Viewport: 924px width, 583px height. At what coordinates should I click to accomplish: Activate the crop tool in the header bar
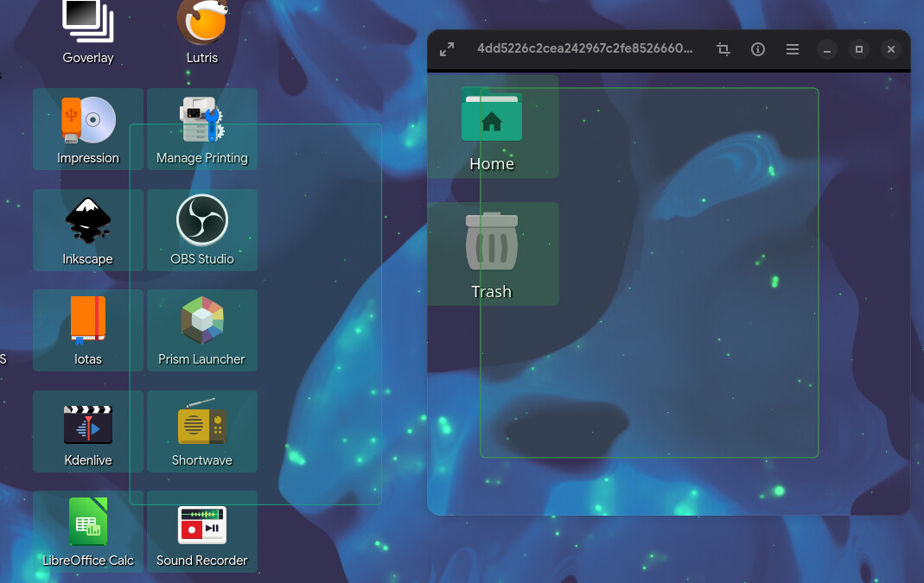pos(723,49)
